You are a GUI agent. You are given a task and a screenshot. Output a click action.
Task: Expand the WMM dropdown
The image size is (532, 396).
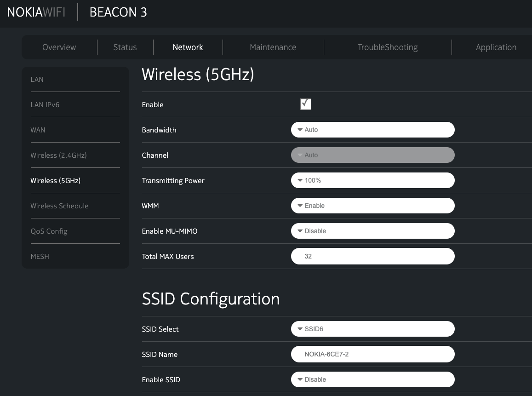point(372,206)
